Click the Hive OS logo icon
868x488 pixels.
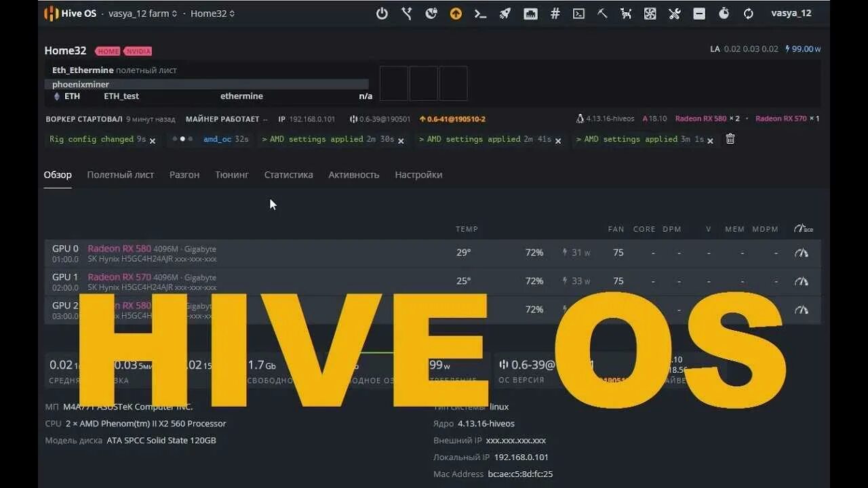click(52, 14)
